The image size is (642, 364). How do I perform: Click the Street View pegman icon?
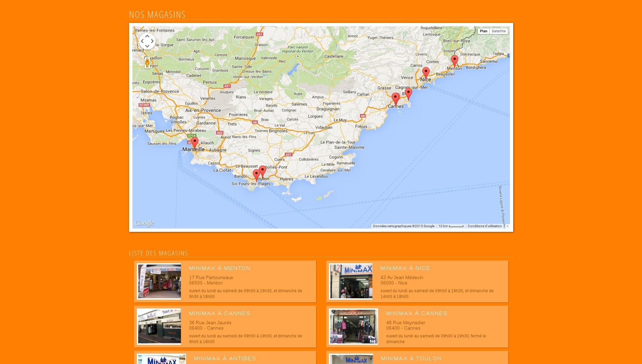[147, 63]
